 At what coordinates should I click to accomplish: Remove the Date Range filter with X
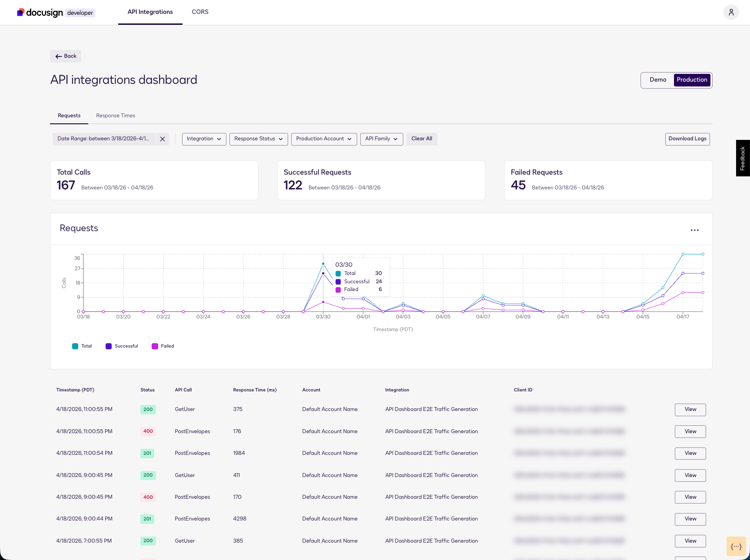tap(163, 139)
